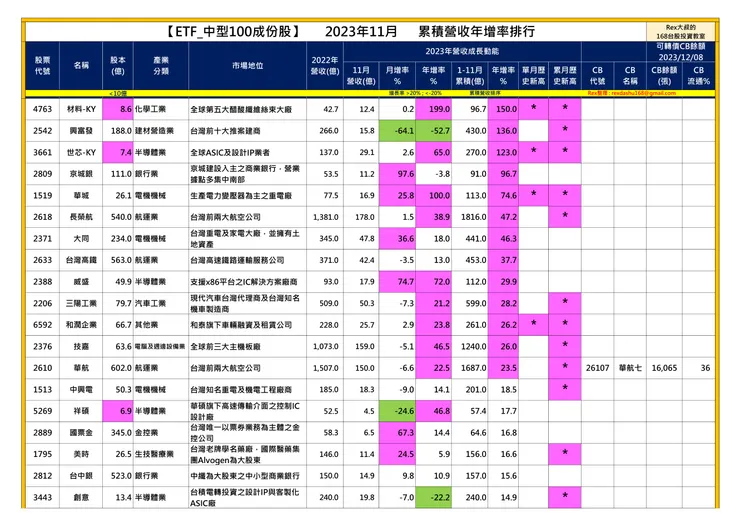Screen dimensions: 740x523
Task: Click the CB餘額(張) column header
Action: click(664, 76)
